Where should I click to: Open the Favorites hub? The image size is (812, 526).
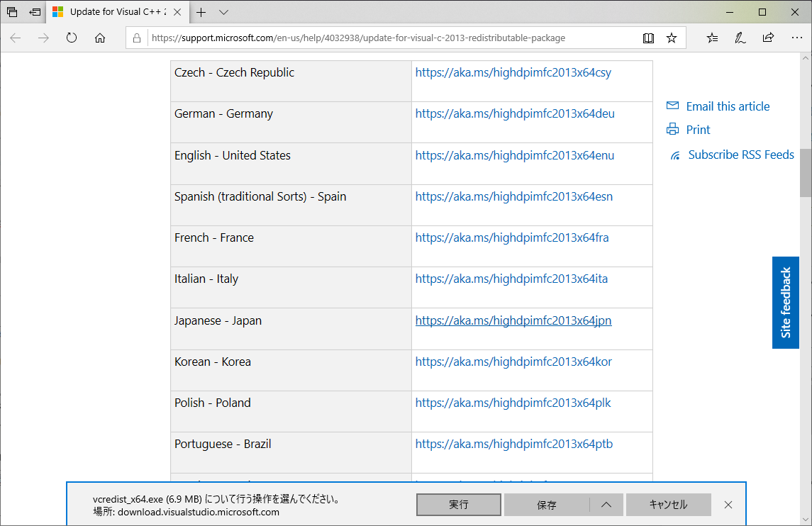point(713,38)
